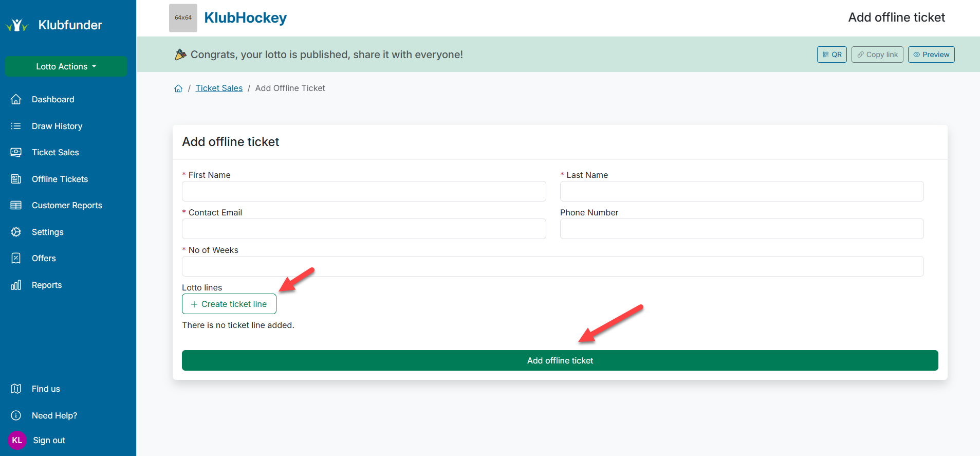Focus the First Name field
980x456 pixels.
364,191
